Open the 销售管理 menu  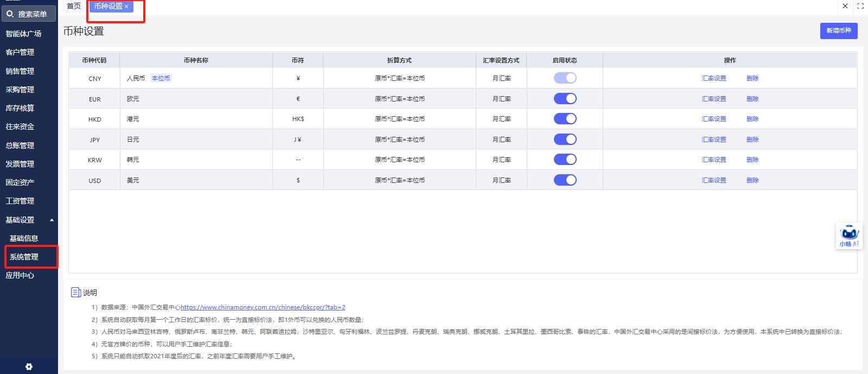click(x=20, y=71)
